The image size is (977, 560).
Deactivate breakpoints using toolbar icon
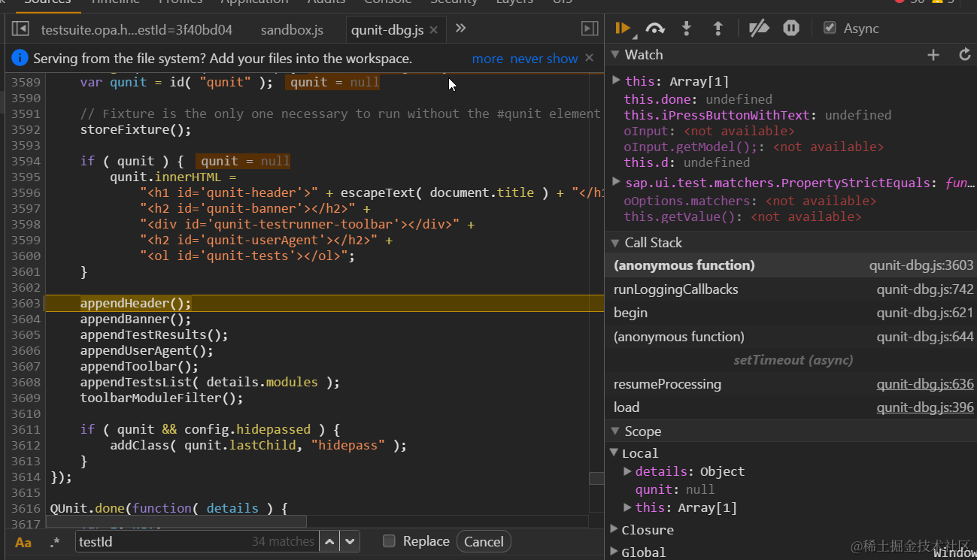[759, 29]
